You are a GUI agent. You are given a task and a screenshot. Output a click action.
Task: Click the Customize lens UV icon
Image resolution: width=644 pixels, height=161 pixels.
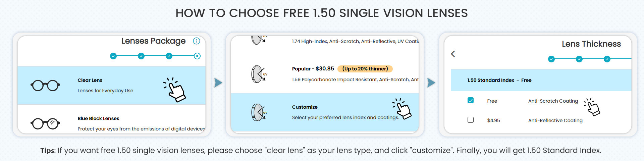(259, 112)
